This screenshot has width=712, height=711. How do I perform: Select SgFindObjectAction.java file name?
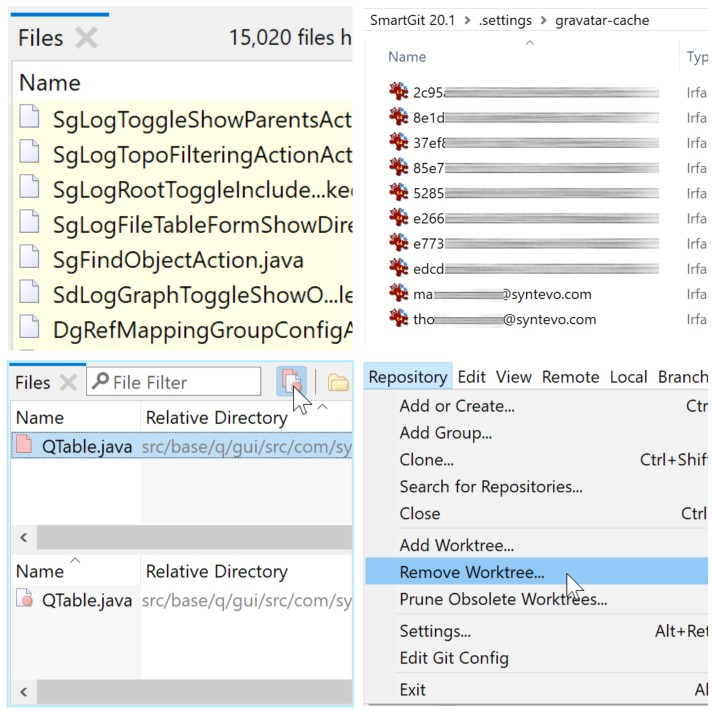tap(178, 261)
